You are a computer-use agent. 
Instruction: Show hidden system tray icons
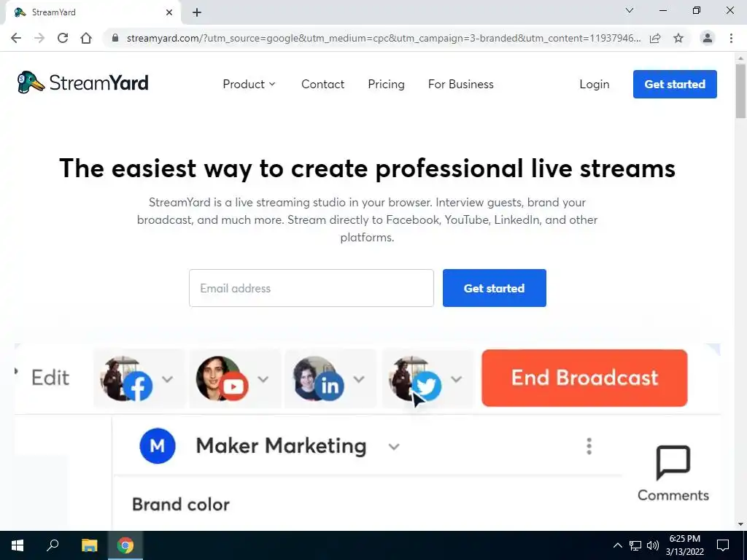tap(617, 545)
